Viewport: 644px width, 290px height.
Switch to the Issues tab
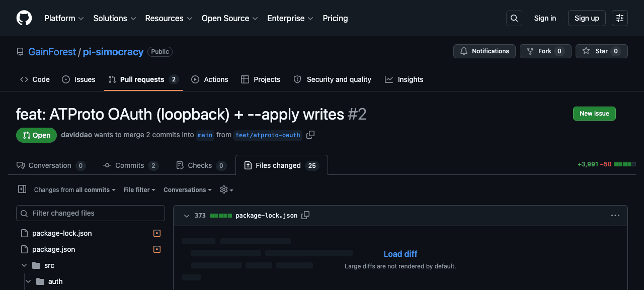point(78,79)
